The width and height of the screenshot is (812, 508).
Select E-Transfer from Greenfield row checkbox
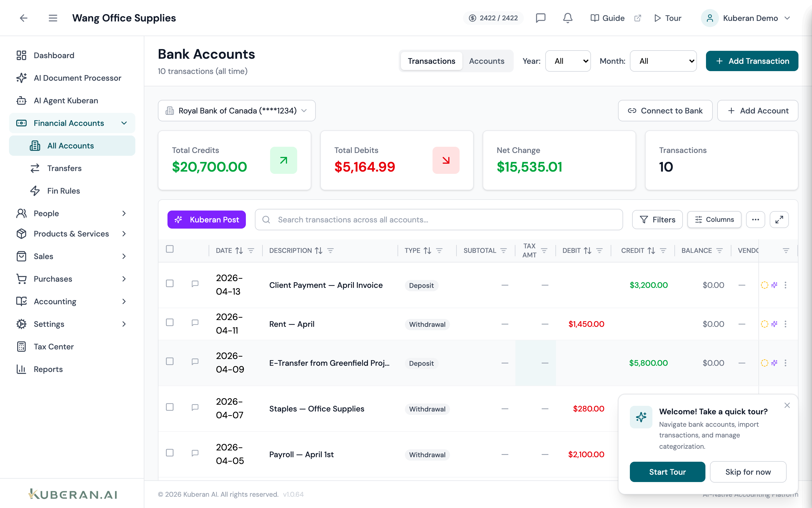[x=170, y=361]
